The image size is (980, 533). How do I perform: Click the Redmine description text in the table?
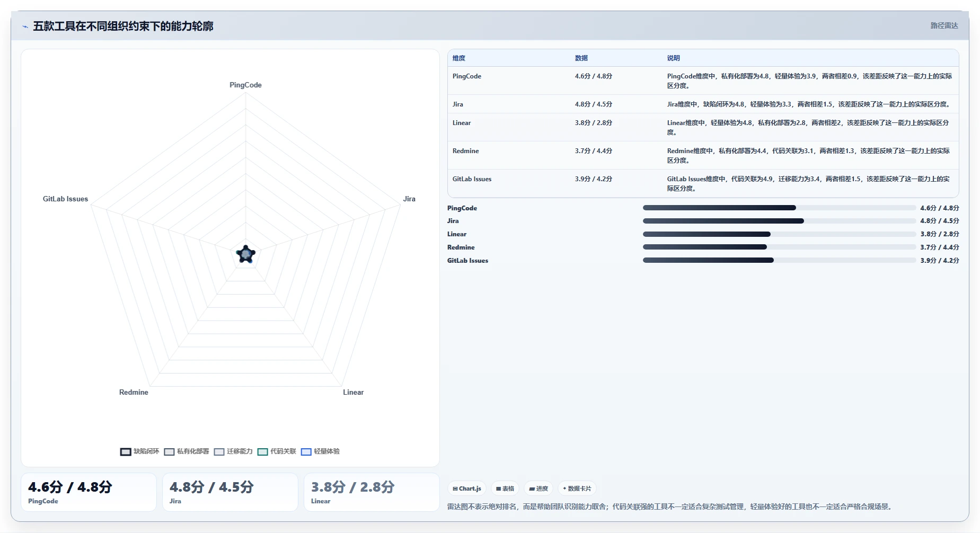pos(808,156)
